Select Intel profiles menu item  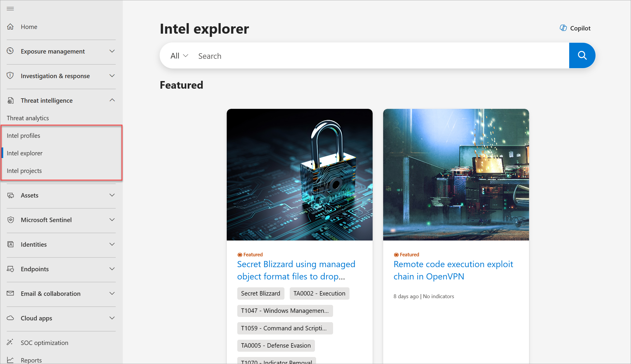23,135
